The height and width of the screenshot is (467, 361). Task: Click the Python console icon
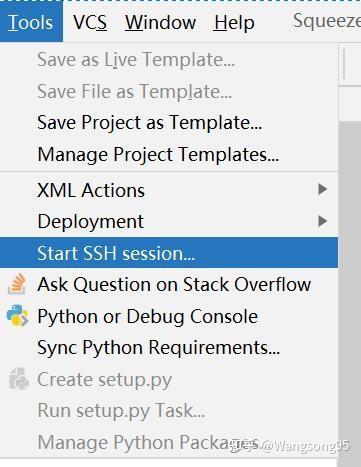pos(17,316)
